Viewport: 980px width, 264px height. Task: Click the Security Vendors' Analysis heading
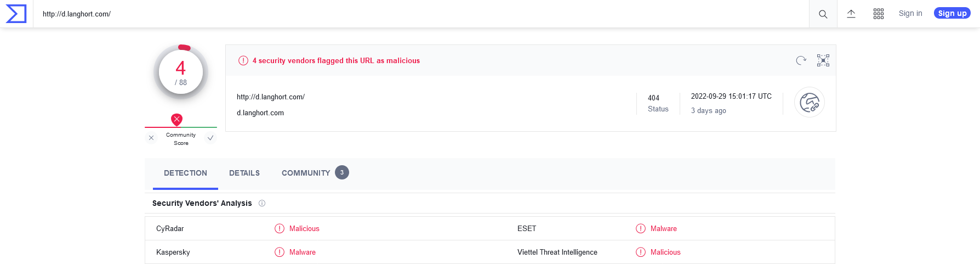pyautogui.click(x=202, y=203)
